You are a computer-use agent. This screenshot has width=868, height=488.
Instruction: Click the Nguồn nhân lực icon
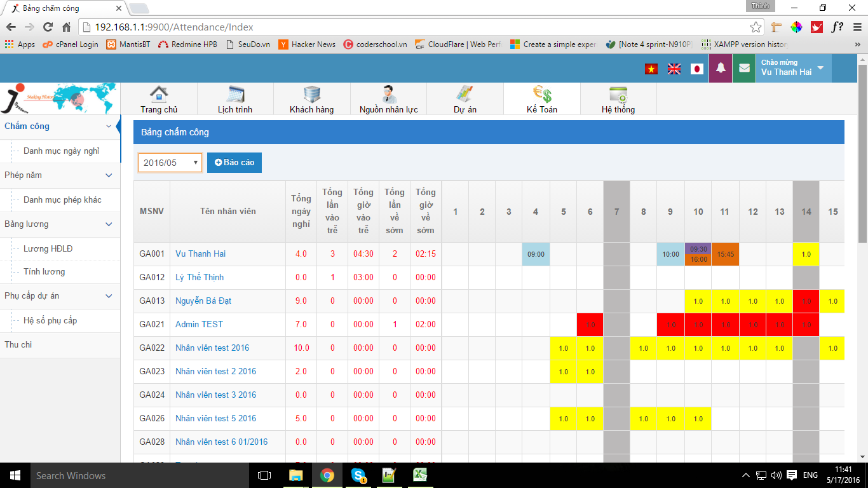(x=388, y=94)
